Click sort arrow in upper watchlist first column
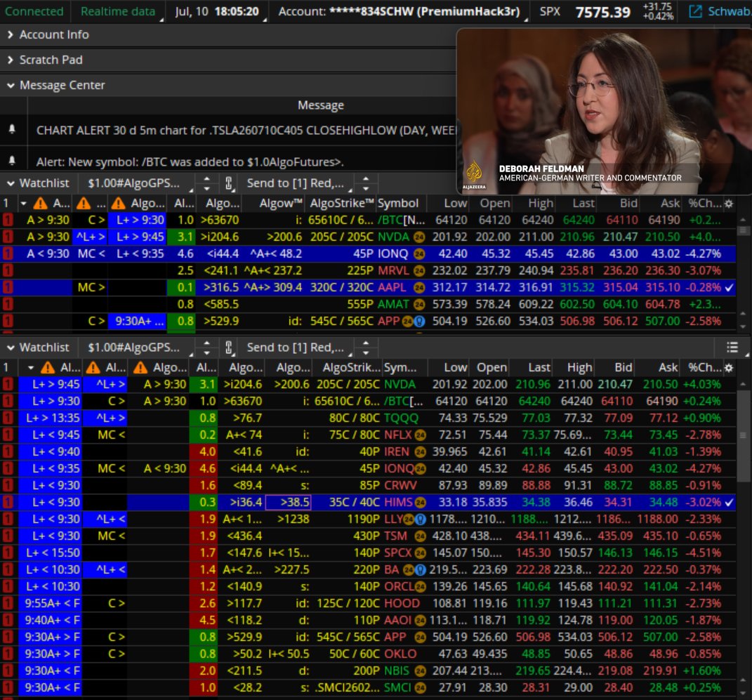 (23, 204)
